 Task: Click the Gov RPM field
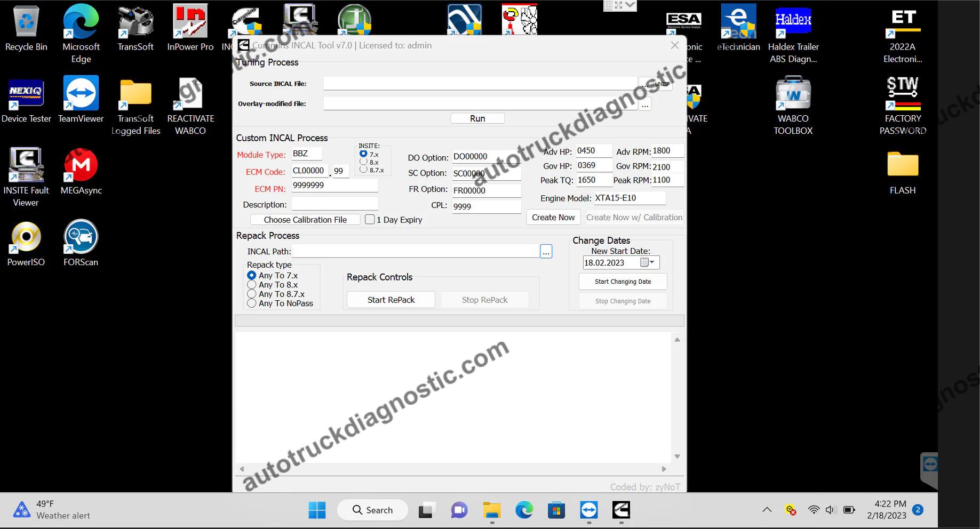click(667, 167)
